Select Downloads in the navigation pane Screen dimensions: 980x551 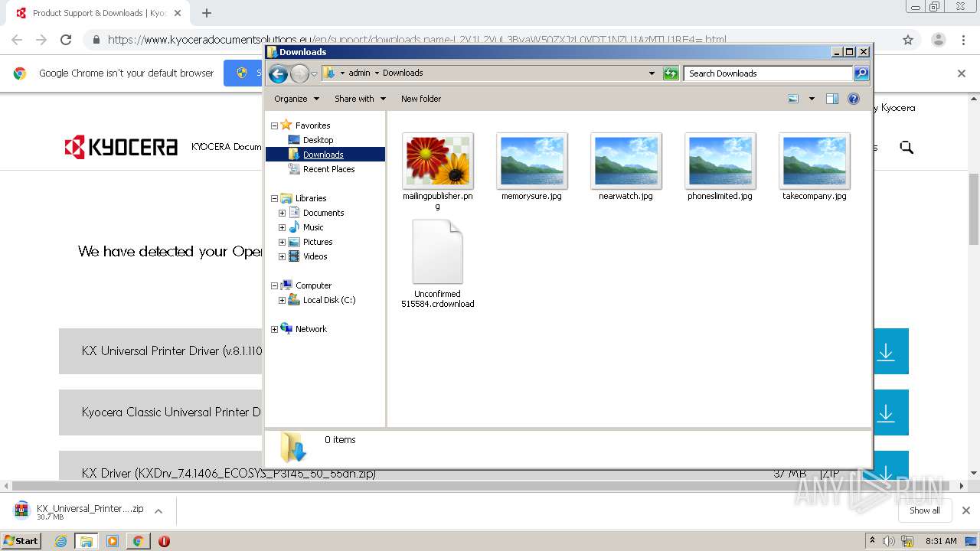pos(325,155)
